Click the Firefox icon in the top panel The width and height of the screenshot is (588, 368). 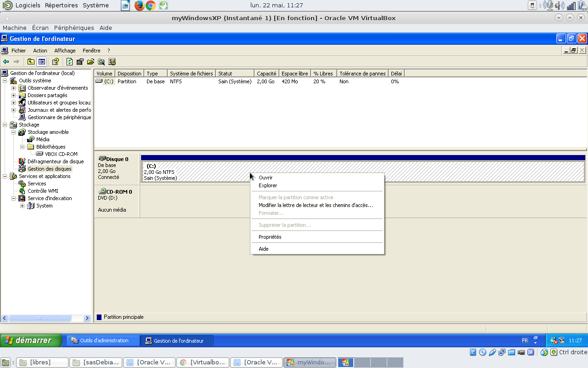139,6
